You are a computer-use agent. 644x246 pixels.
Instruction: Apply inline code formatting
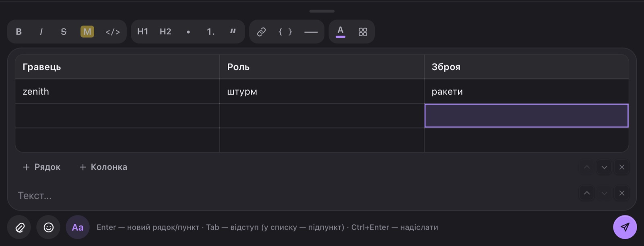click(113, 31)
